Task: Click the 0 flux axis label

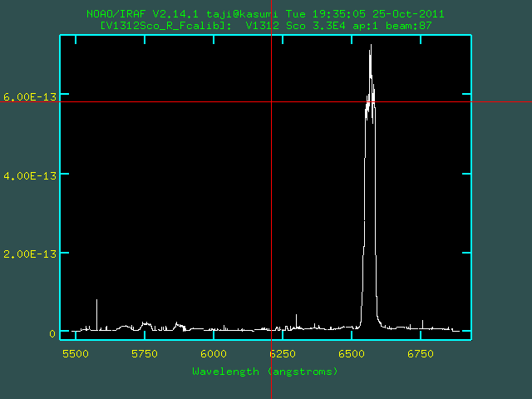Action: [52, 334]
